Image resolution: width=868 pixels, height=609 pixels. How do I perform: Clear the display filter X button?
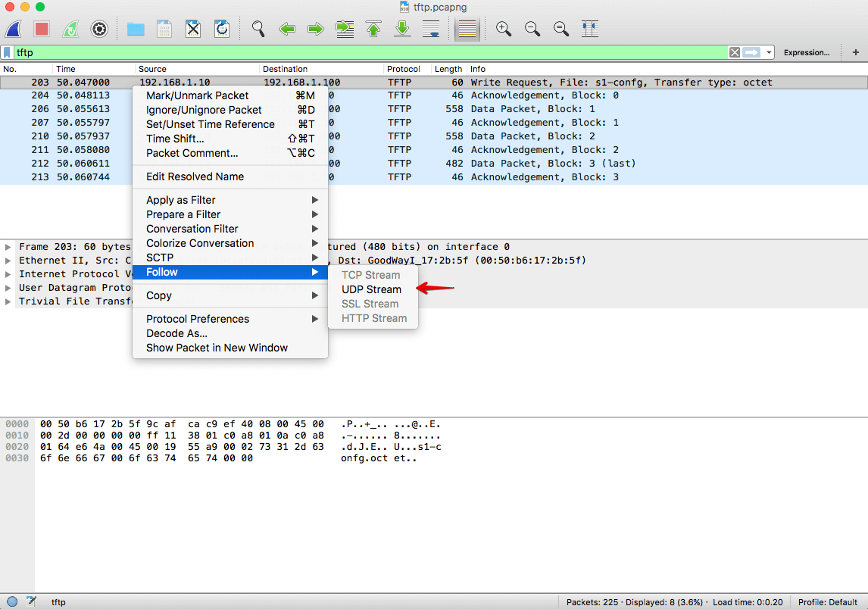pos(735,52)
